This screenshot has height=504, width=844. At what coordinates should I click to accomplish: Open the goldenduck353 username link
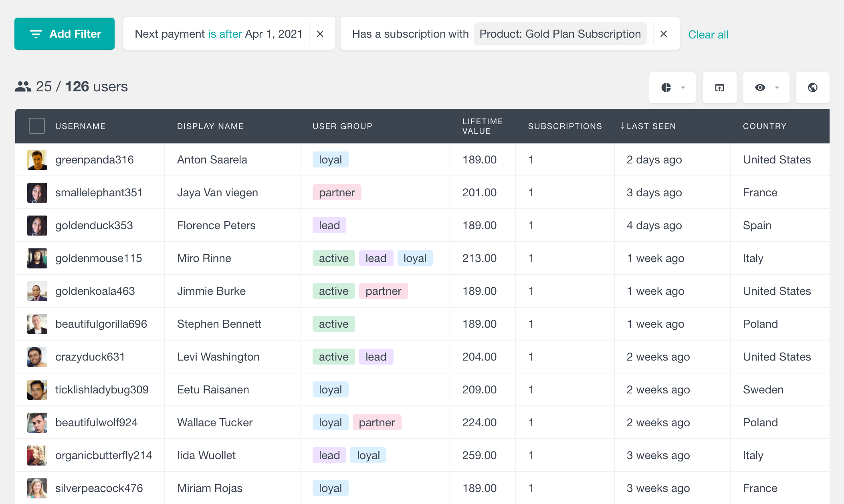[x=94, y=226]
